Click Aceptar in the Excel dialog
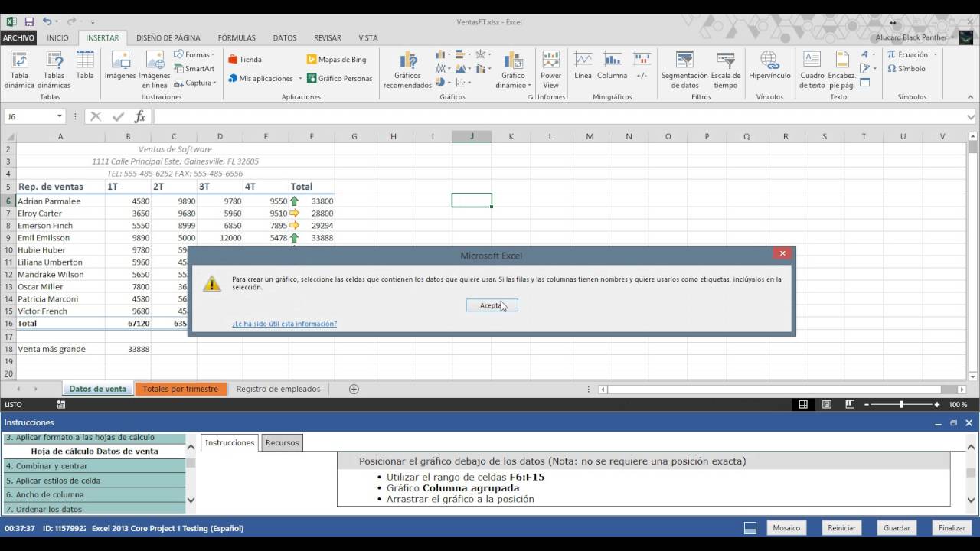Screen dimensions: 980x551 coord(492,305)
